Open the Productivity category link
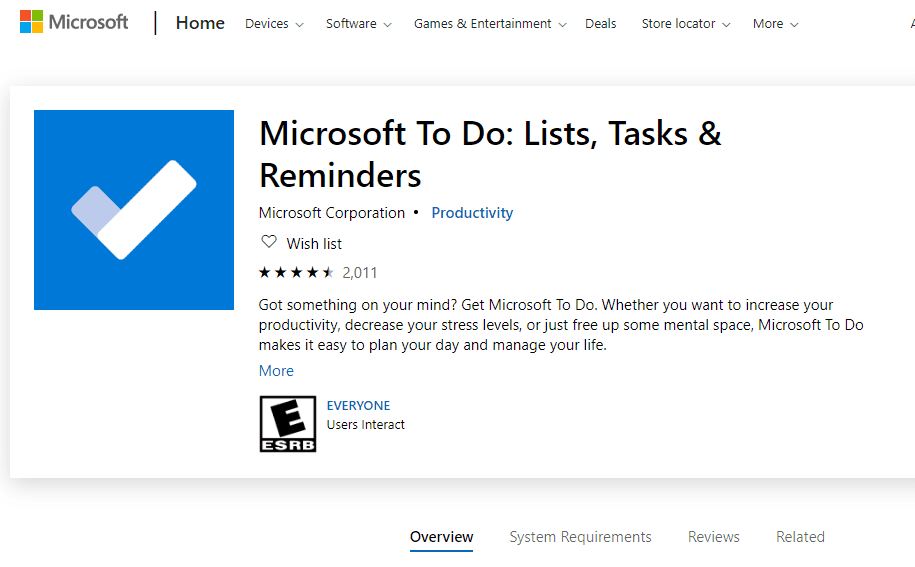The height and width of the screenshot is (567, 915). [472, 213]
